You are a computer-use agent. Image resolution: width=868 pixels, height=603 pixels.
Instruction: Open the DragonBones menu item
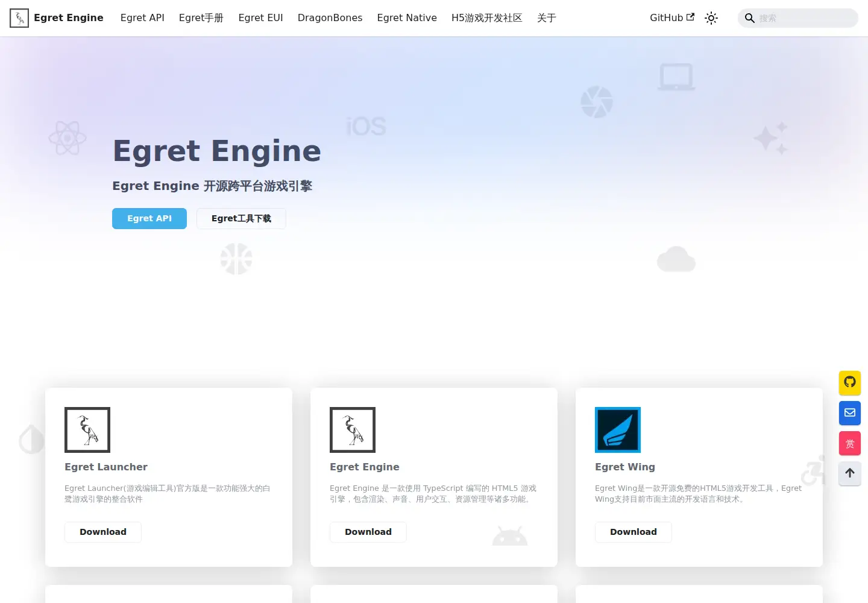[330, 18]
